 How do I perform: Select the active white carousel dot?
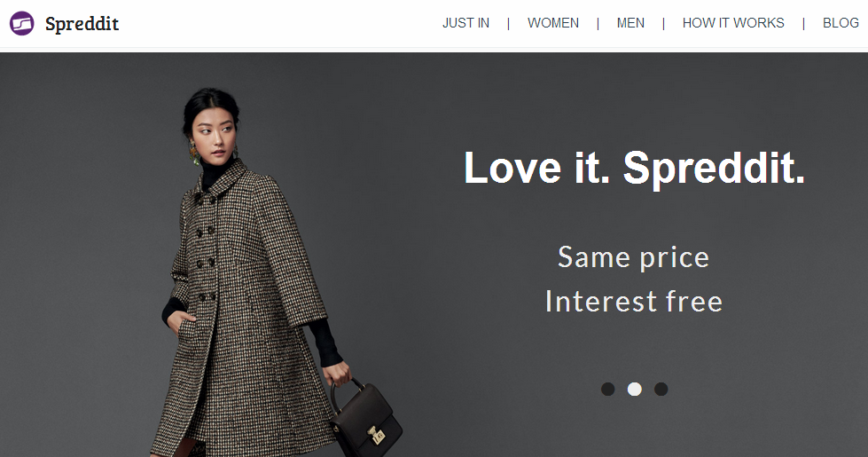pos(635,389)
